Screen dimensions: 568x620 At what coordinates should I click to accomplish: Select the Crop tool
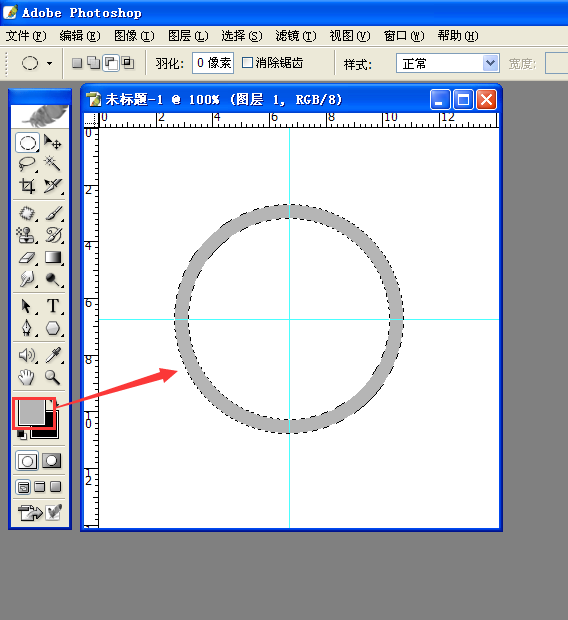point(27,186)
